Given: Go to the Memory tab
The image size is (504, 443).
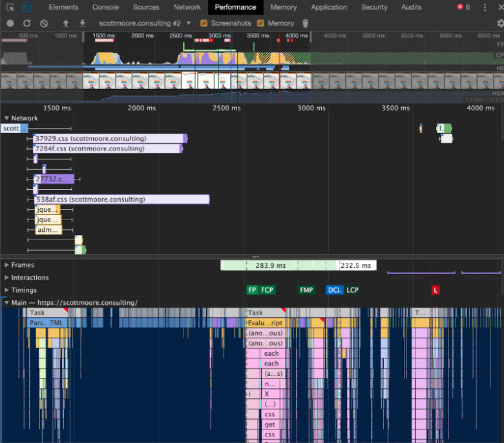Looking at the screenshot, I should [284, 7].
